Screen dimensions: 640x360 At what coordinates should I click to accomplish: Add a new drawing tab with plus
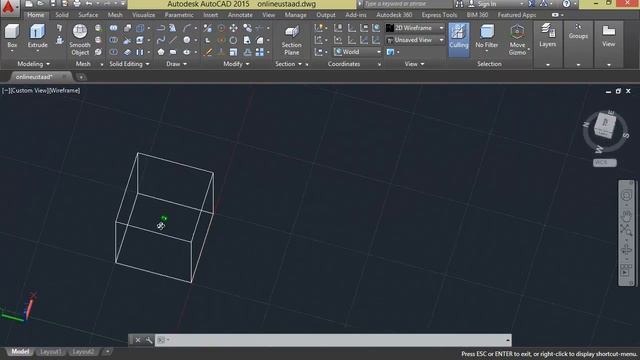click(x=81, y=77)
